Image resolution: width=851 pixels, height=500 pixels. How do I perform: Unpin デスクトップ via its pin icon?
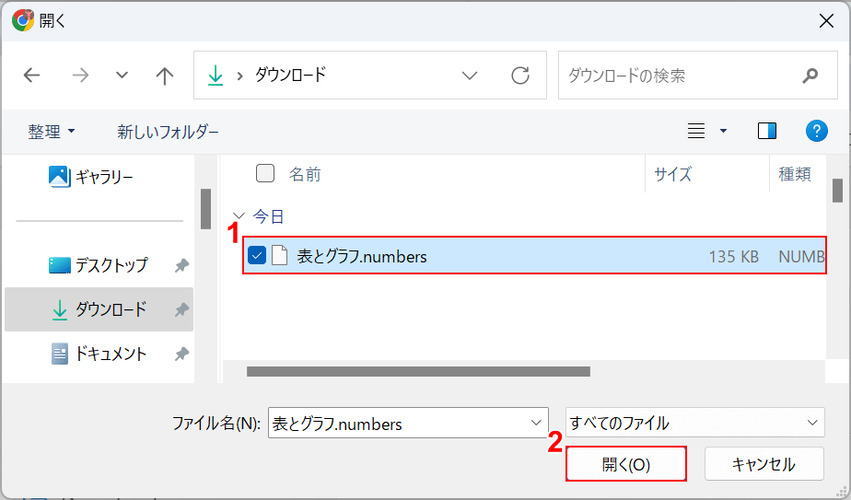point(181,265)
